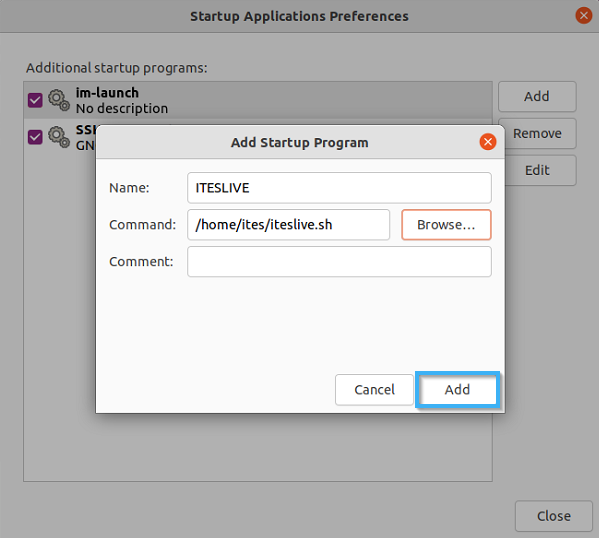The width and height of the screenshot is (599, 538).
Task: Click the gear icon beside im-launch
Action: click(59, 100)
